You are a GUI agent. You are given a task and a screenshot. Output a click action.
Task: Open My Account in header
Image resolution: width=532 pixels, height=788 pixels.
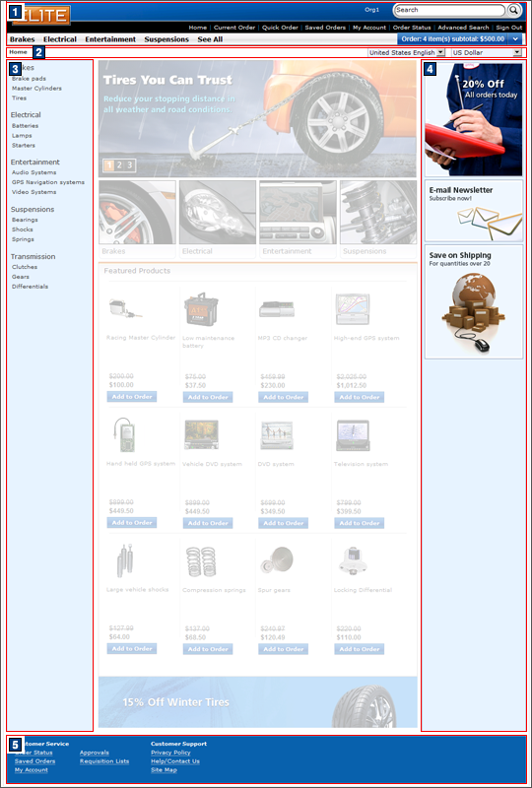(x=369, y=28)
